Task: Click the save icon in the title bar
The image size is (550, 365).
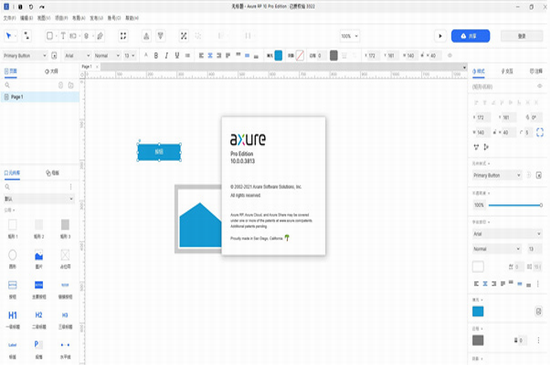Action: pyautogui.click(x=20, y=7)
